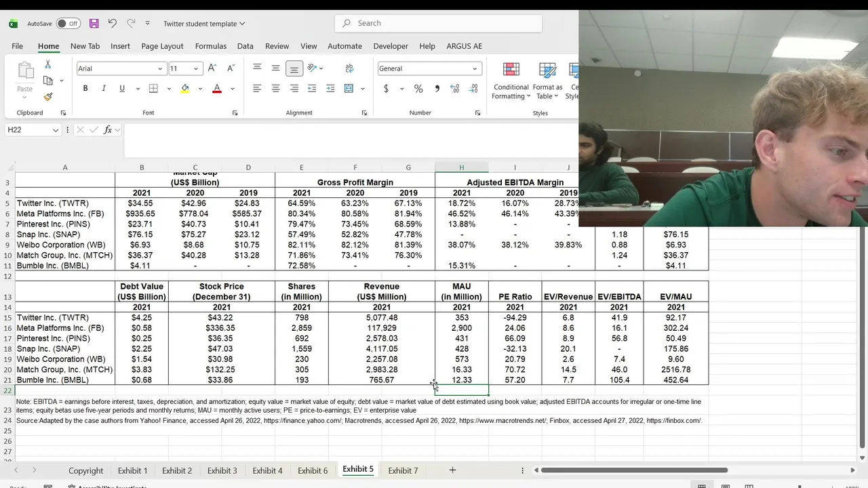Apply percent style
The image size is (868, 488).
(418, 89)
